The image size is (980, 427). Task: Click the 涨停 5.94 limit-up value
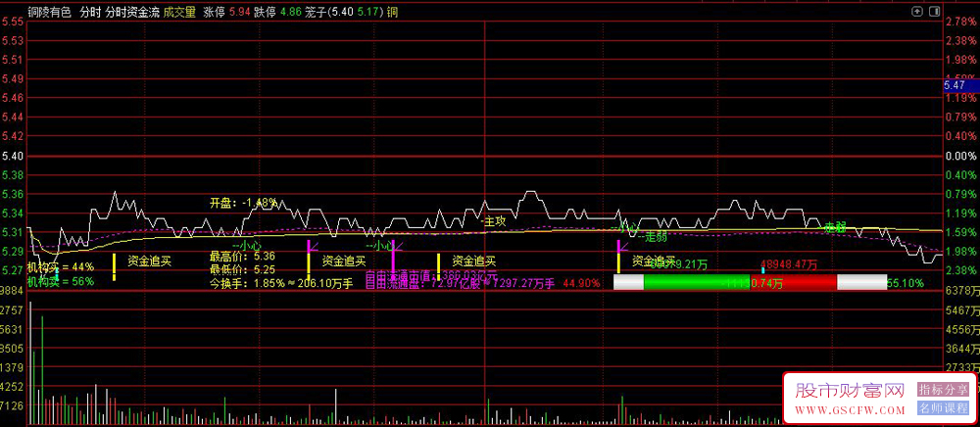227,11
